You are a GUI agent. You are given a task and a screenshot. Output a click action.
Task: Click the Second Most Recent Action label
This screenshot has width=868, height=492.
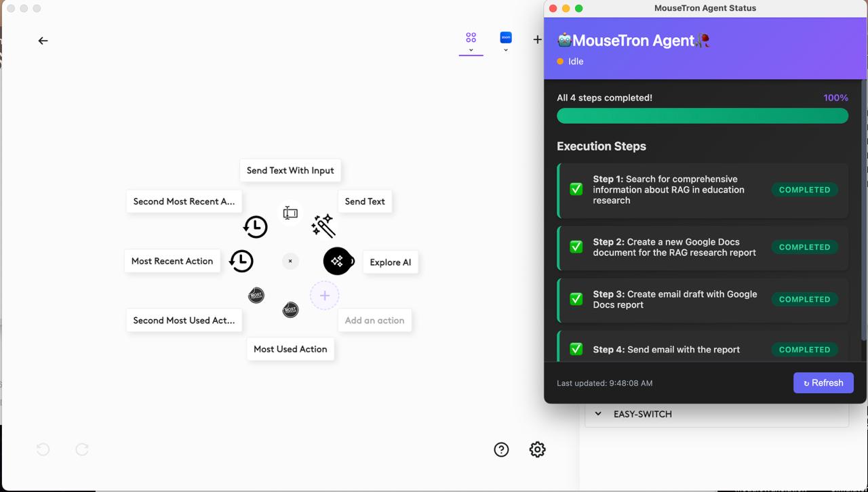click(x=184, y=201)
